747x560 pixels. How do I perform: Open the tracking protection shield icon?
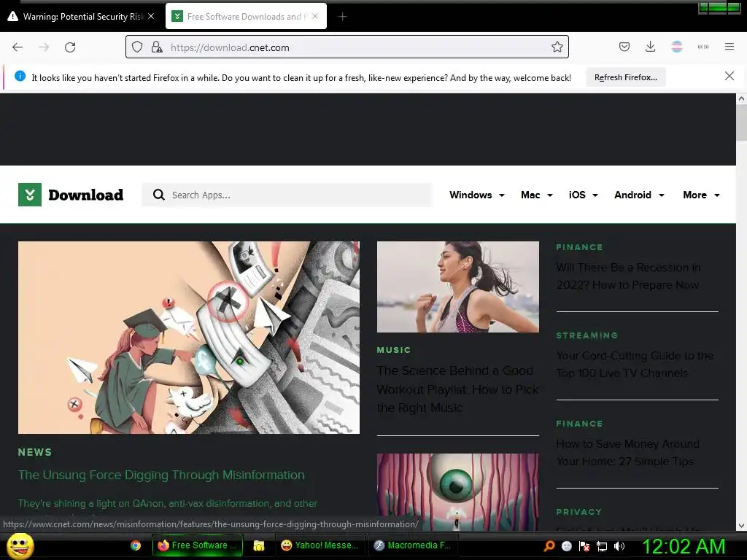pyautogui.click(x=137, y=47)
